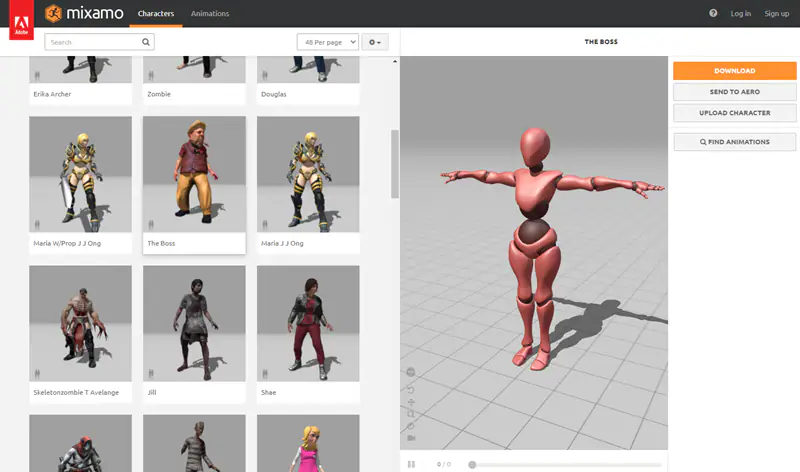This screenshot has height=472, width=800.
Task: Open the 48 Per page dropdown
Action: [328, 42]
